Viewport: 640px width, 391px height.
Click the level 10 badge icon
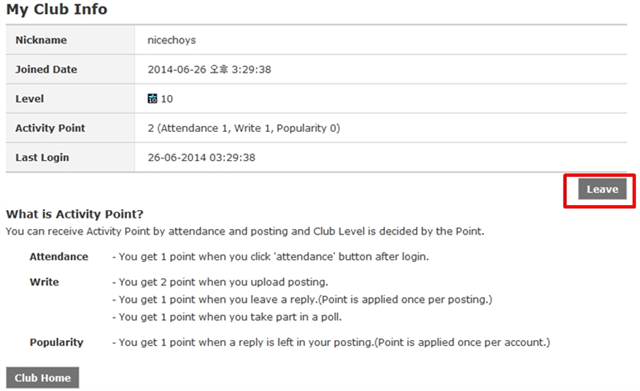click(x=152, y=99)
